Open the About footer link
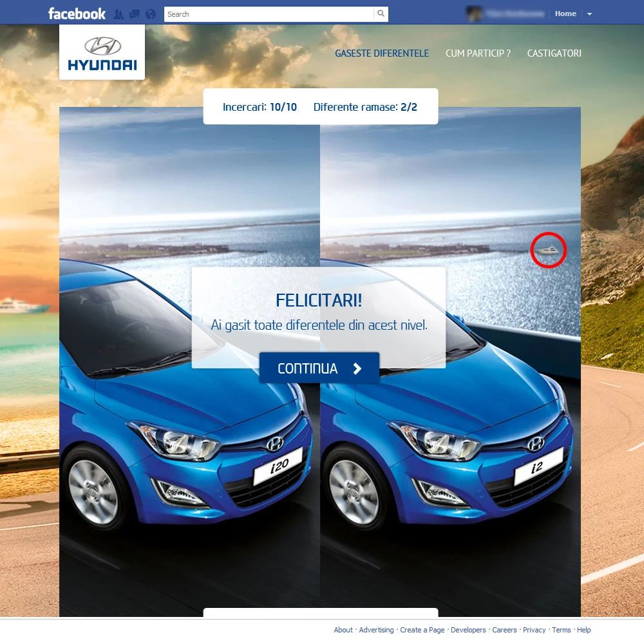 pyautogui.click(x=343, y=630)
